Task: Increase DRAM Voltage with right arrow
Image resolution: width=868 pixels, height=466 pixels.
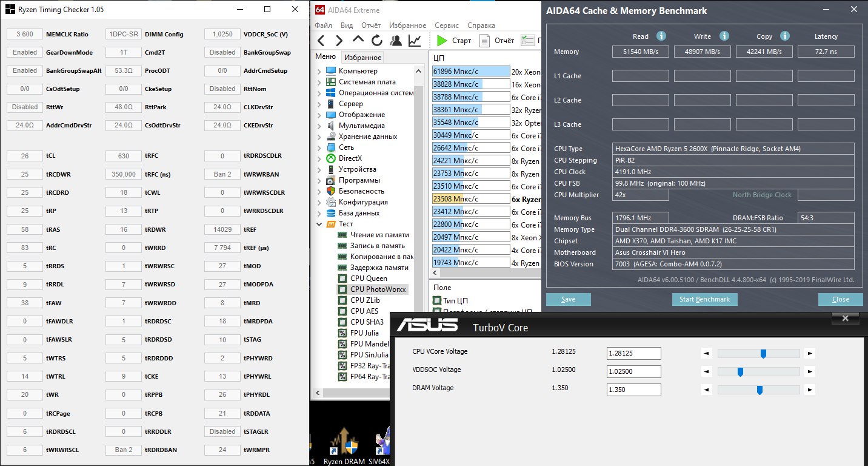Action: click(810, 390)
